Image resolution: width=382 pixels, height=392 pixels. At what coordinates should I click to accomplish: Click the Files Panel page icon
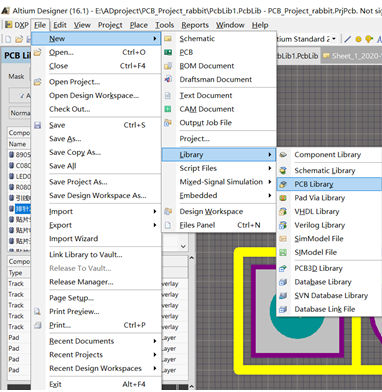(x=168, y=225)
